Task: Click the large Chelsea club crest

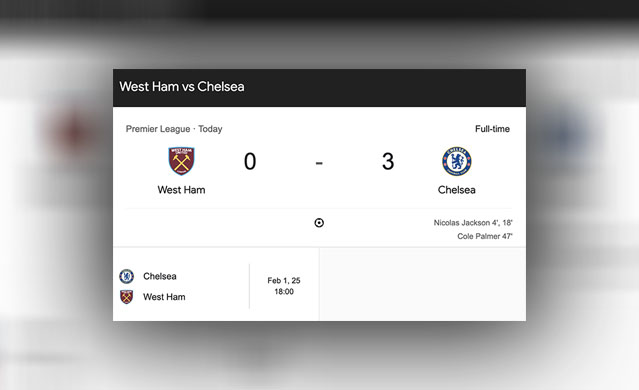Action: pos(456,161)
